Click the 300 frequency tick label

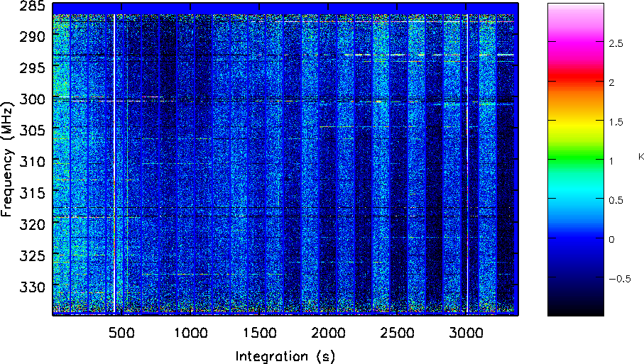pos(33,99)
